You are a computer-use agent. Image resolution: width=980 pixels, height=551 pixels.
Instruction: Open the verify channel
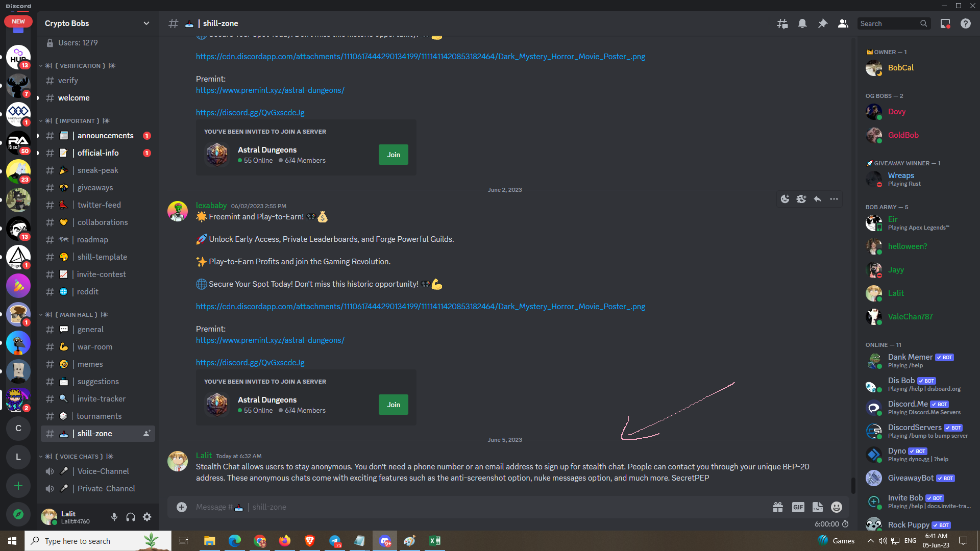pyautogui.click(x=98, y=81)
